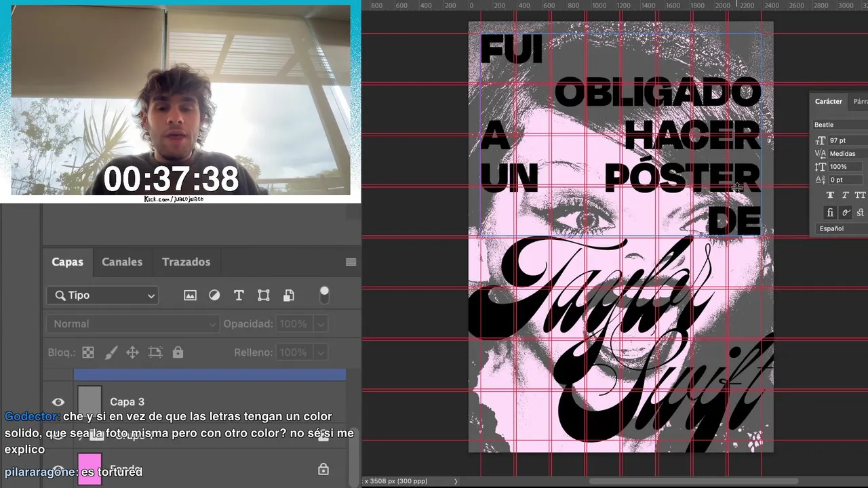Viewport: 868px width, 488px height.
Task: Switch to the Capas tab
Action: coord(68,262)
